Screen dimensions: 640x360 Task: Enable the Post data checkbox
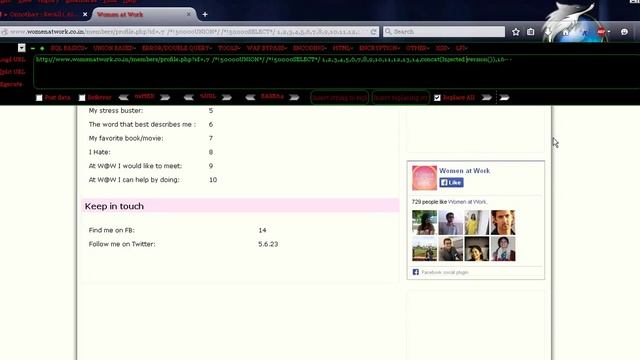click(39, 98)
